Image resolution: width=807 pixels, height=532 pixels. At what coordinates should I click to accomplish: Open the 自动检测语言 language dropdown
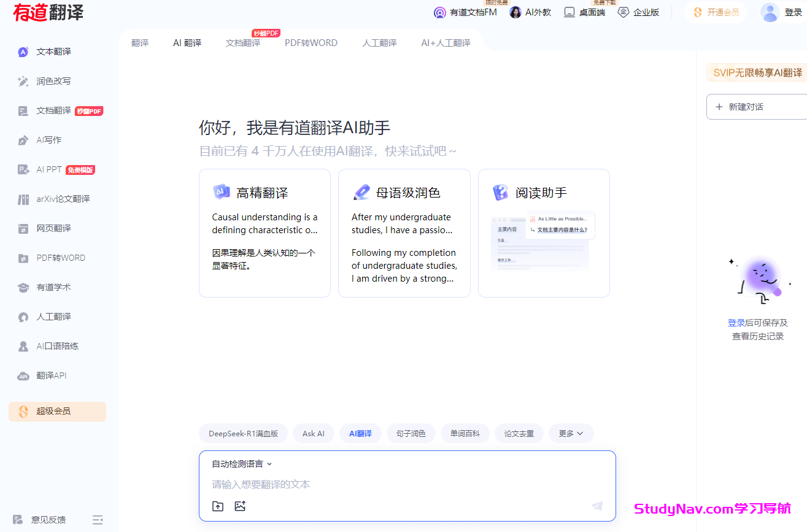coord(242,464)
